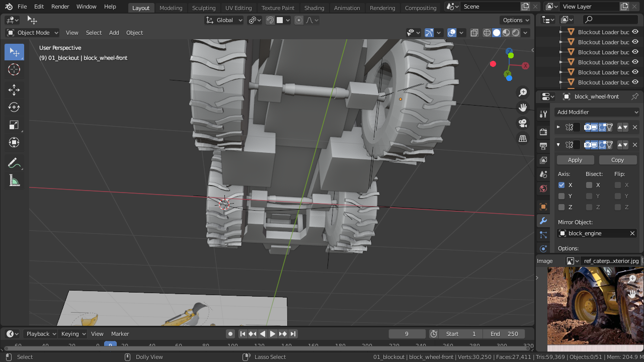Screen dimensions: 644x362
Task: Clear the block_engine mirror object
Action: (632, 233)
